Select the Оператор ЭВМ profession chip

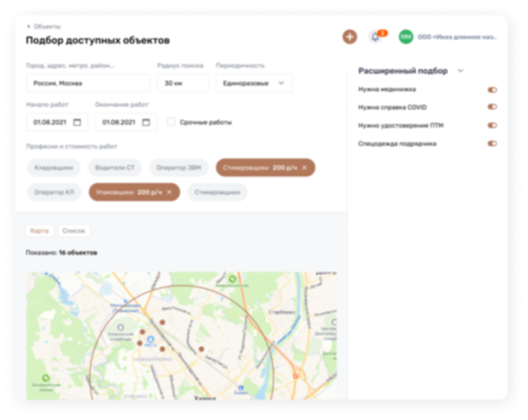click(179, 168)
